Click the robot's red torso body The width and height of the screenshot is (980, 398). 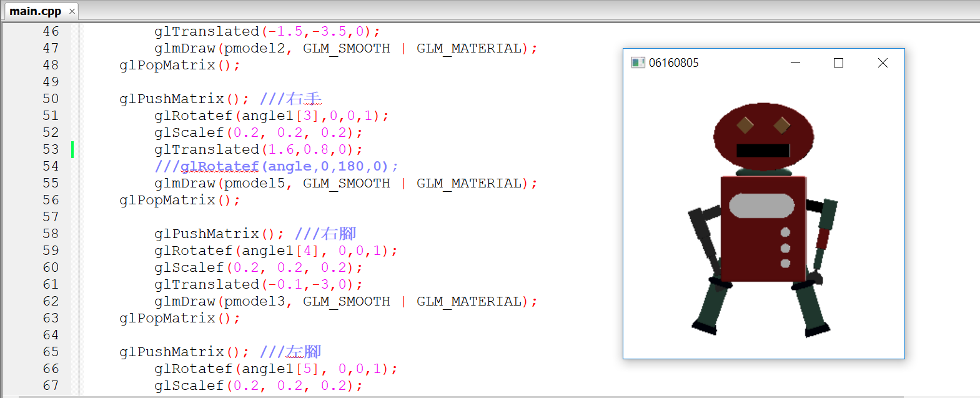click(763, 229)
